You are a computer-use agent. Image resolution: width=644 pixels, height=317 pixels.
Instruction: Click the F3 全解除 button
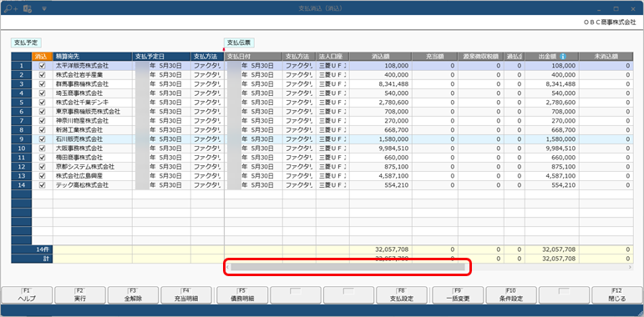[133, 294]
